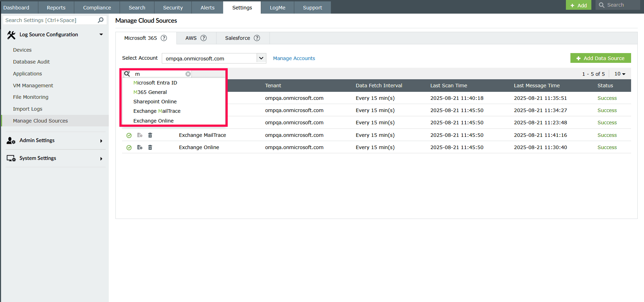Select the Settings tab
The height and width of the screenshot is (302, 644).
click(x=242, y=7)
